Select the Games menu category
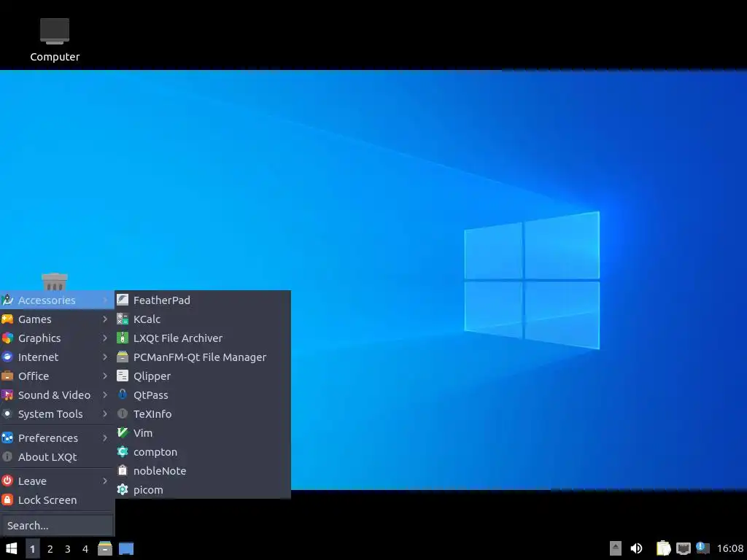747x560 pixels. [x=57, y=319]
